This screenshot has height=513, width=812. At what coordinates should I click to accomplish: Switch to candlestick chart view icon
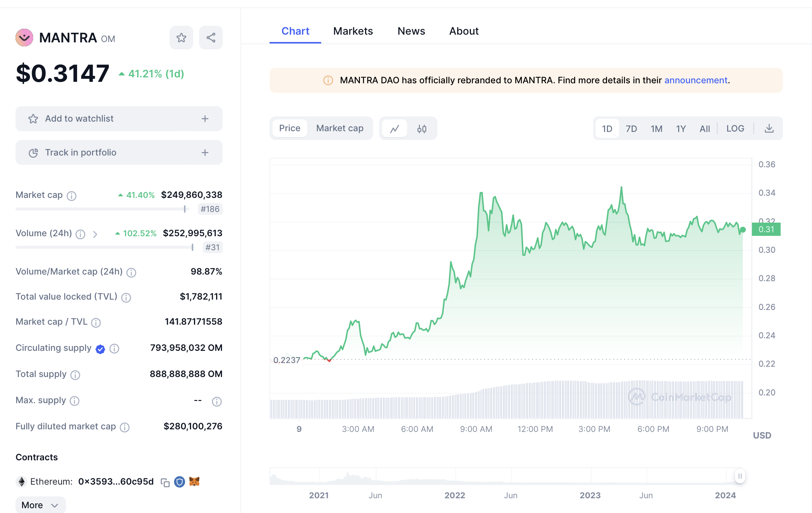[422, 129]
